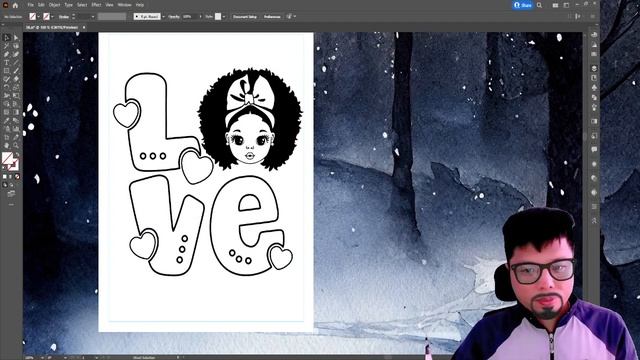This screenshot has width=640, height=360.
Task: Select the Type tool
Action: (x=7, y=62)
